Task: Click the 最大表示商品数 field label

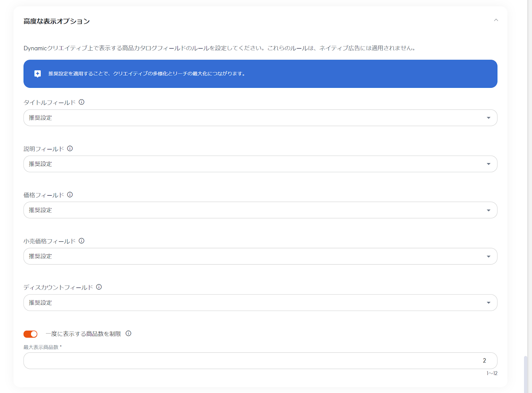Action: pyautogui.click(x=41, y=347)
